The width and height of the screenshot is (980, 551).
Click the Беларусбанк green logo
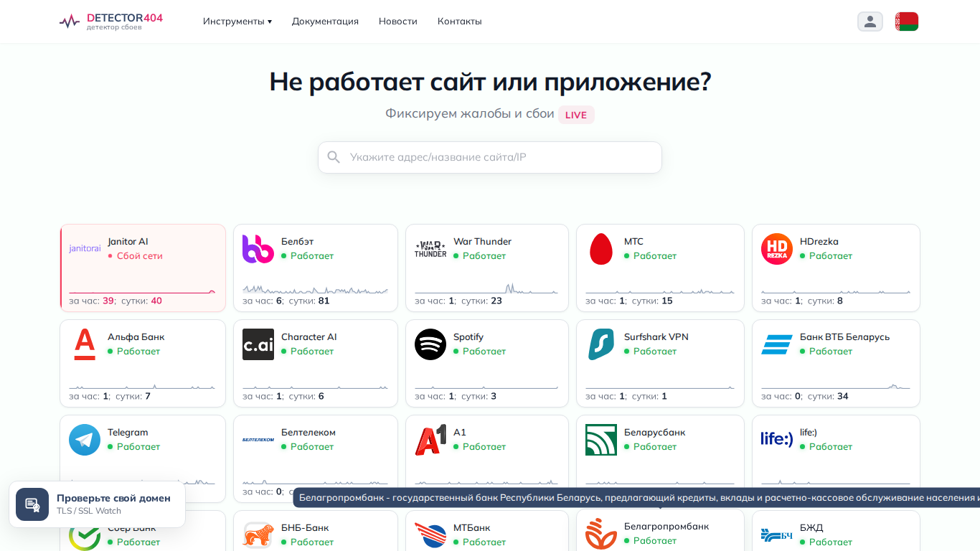tap(601, 440)
